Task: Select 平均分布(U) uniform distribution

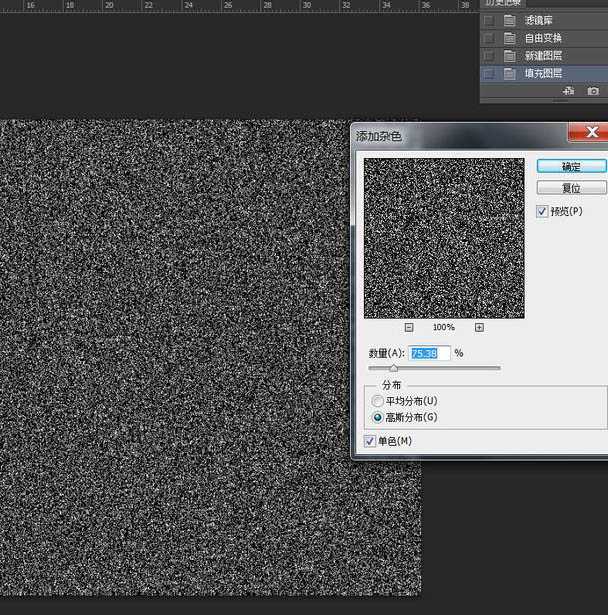Action: tap(377, 401)
